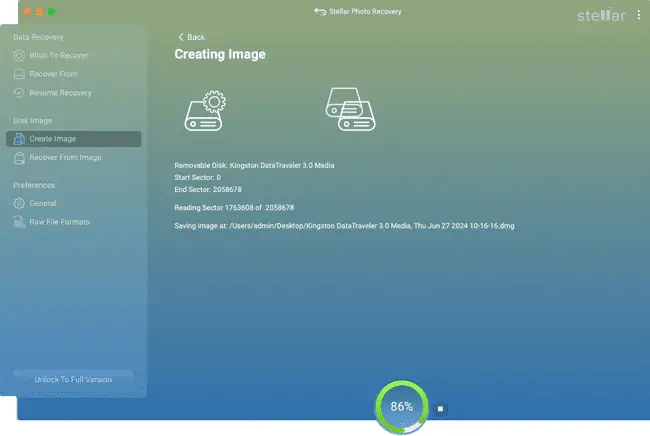Open What To Recover section
Image resolution: width=650 pixels, height=436 pixels.
pos(58,56)
